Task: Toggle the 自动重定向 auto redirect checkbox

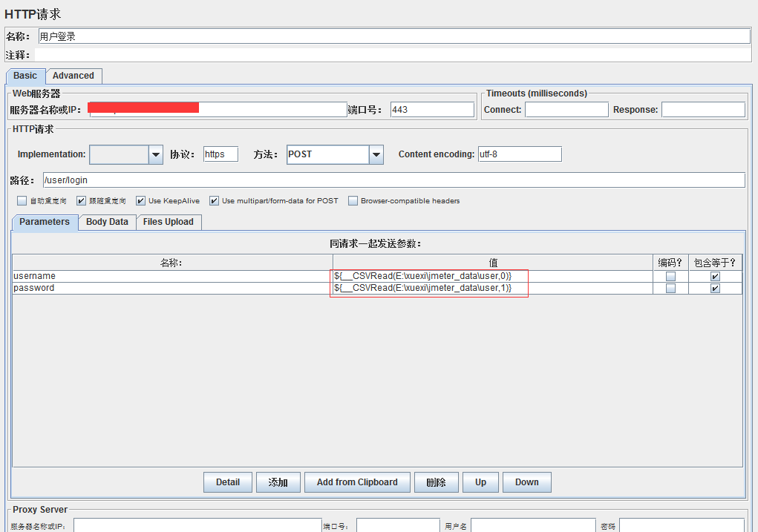Action: [22, 200]
